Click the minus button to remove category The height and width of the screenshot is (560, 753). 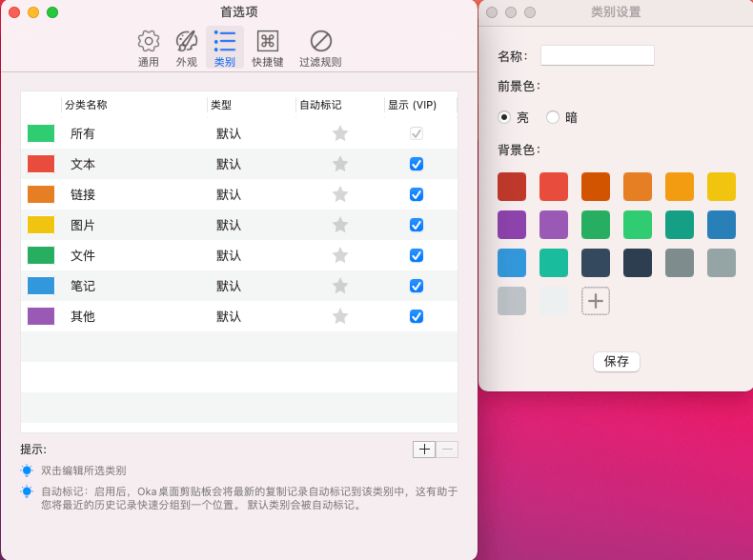pyautogui.click(x=447, y=450)
